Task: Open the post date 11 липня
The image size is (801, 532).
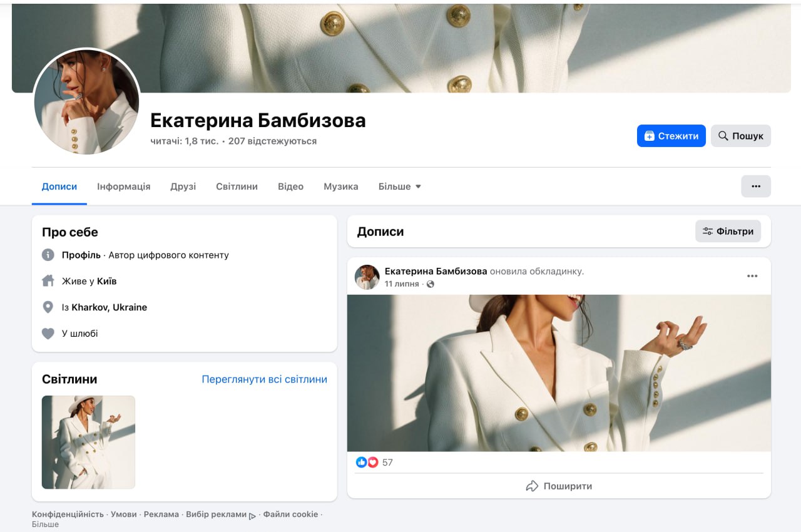Action: coord(402,284)
